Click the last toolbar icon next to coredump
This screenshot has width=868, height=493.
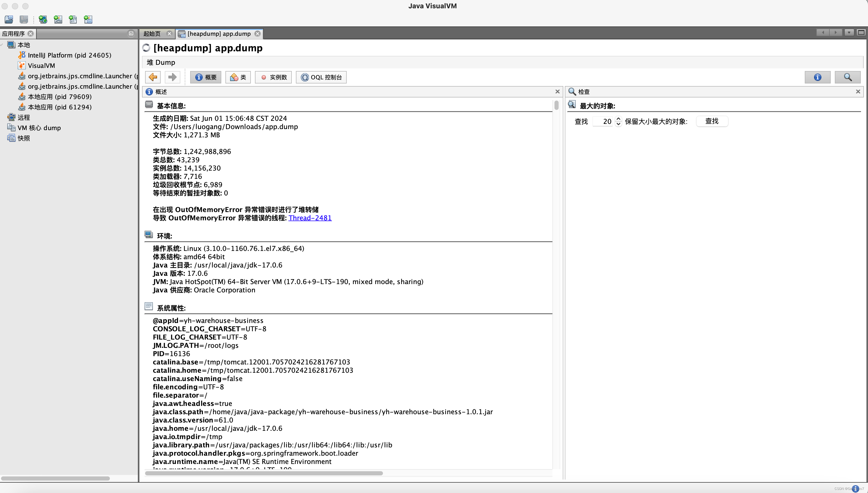coord(88,19)
